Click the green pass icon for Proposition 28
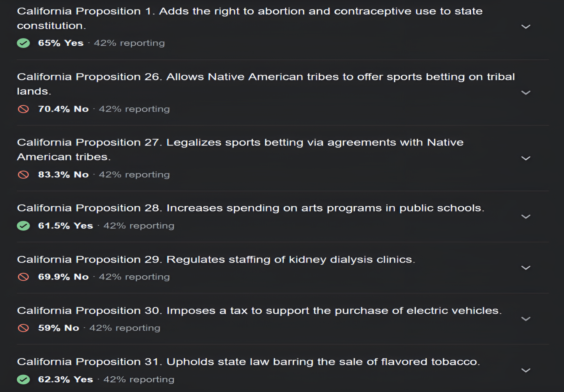Image resolution: width=564 pixels, height=392 pixels. click(x=24, y=225)
